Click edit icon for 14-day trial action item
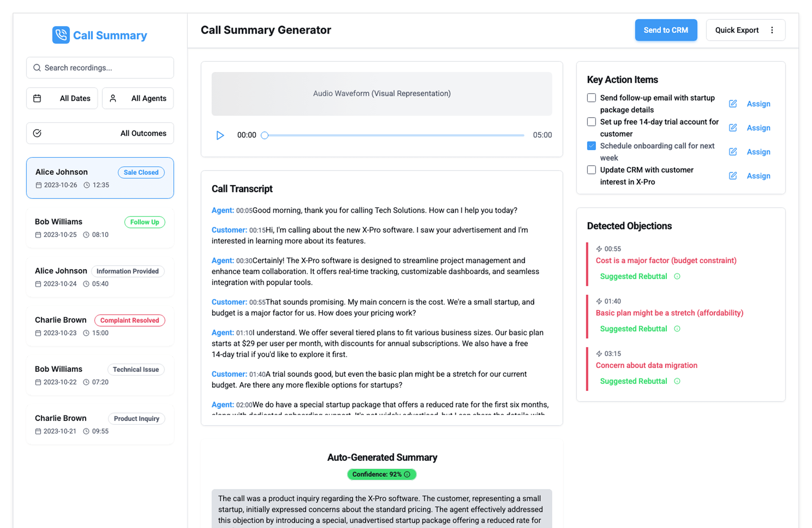This screenshot has width=812, height=528. tap(733, 128)
